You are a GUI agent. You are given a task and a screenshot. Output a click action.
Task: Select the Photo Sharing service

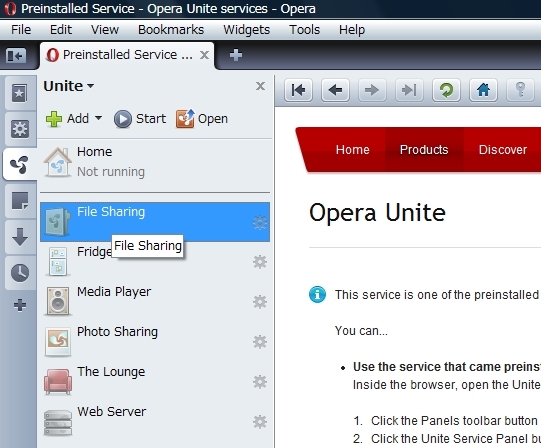155,342
